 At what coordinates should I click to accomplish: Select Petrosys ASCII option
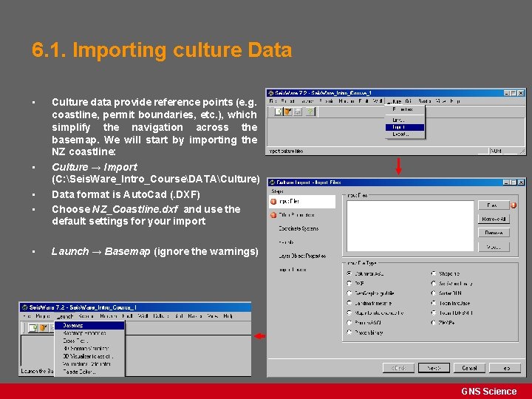(x=349, y=323)
